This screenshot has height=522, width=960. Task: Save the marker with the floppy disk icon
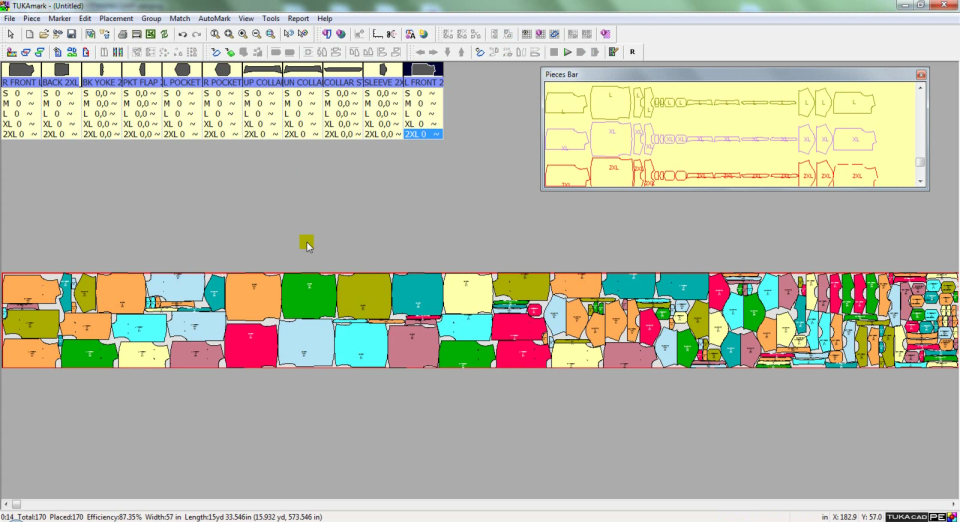point(71,34)
